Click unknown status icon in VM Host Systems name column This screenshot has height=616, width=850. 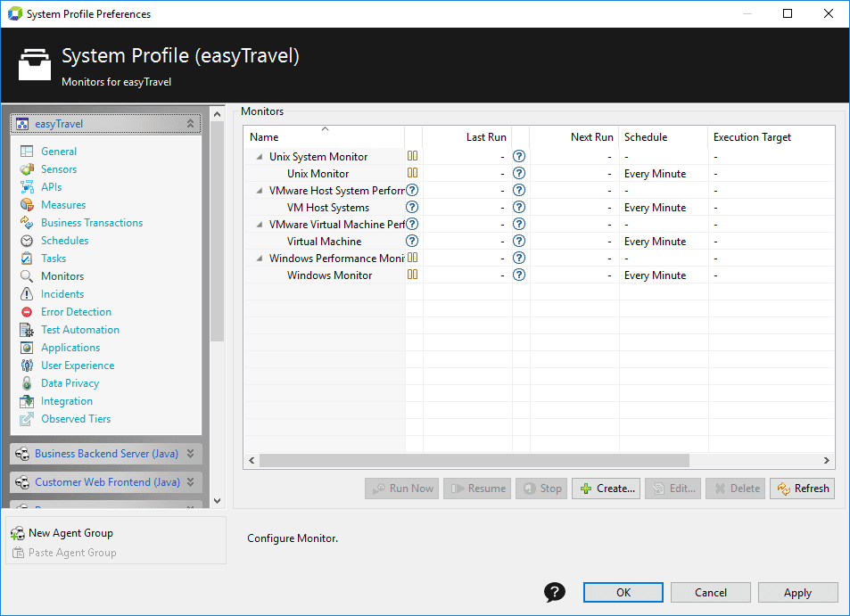coord(412,207)
